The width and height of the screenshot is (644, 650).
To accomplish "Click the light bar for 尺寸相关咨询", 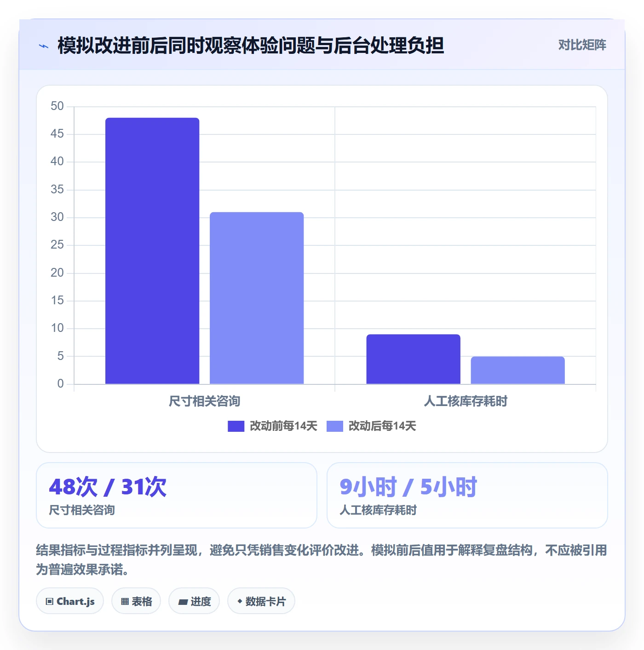I will (x=257, y=298).
